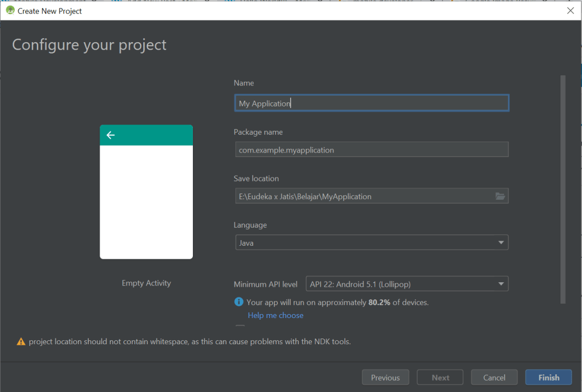Open the Help me choose link
Viewport: 582px width, 392px height.
[x=275, y=315]
